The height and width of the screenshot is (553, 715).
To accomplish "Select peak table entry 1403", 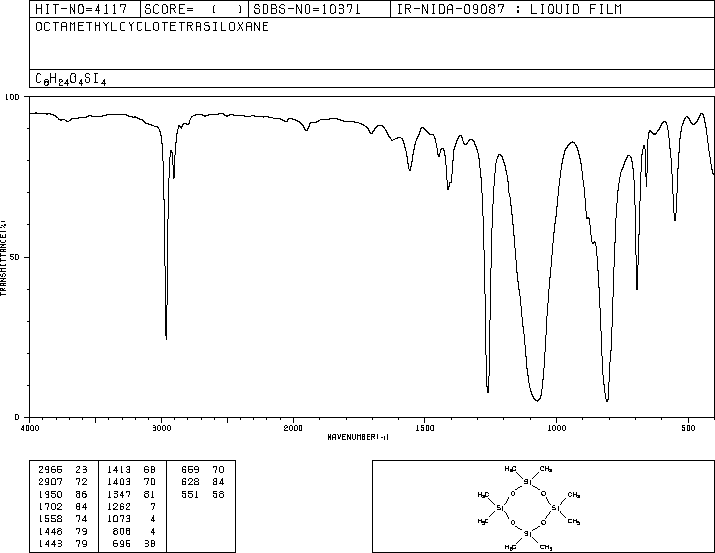I will point(119,482).
